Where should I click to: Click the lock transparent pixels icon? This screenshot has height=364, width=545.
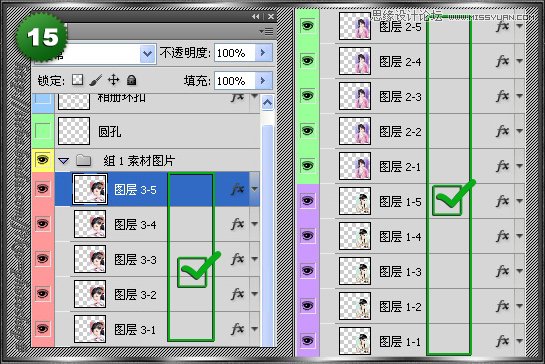[78, 80]
